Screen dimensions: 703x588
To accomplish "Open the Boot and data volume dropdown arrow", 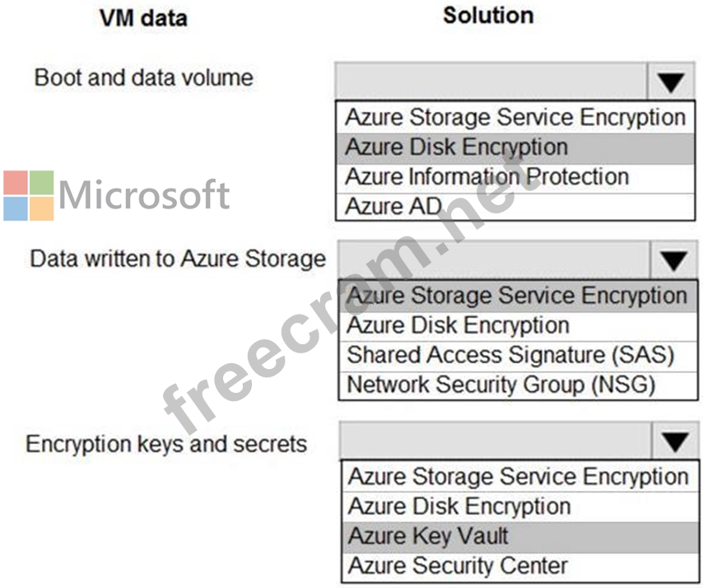I will 671,82.
